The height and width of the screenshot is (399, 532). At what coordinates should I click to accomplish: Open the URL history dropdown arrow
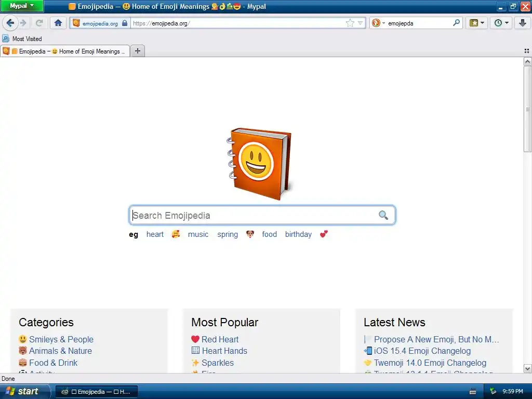point(361,23)
